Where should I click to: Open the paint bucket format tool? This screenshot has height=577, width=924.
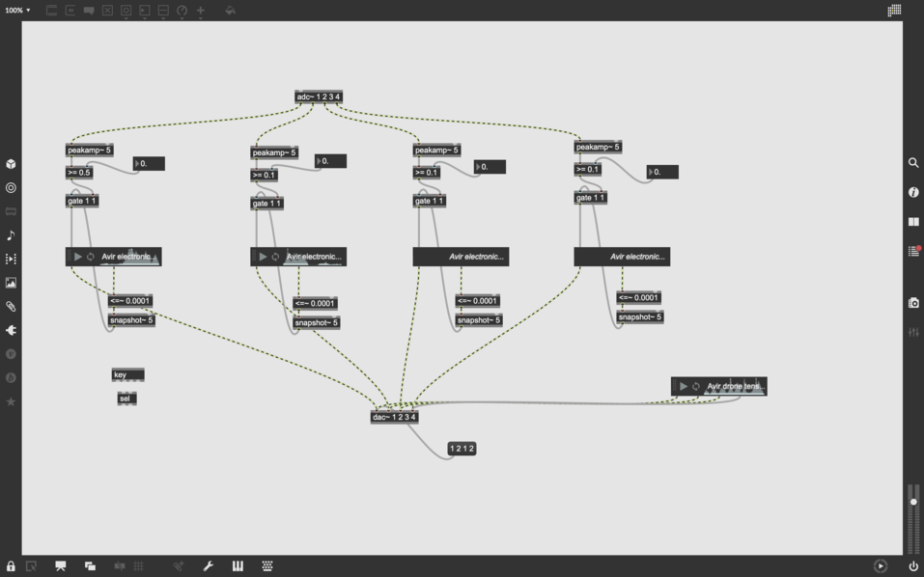[x=230, y=11]
